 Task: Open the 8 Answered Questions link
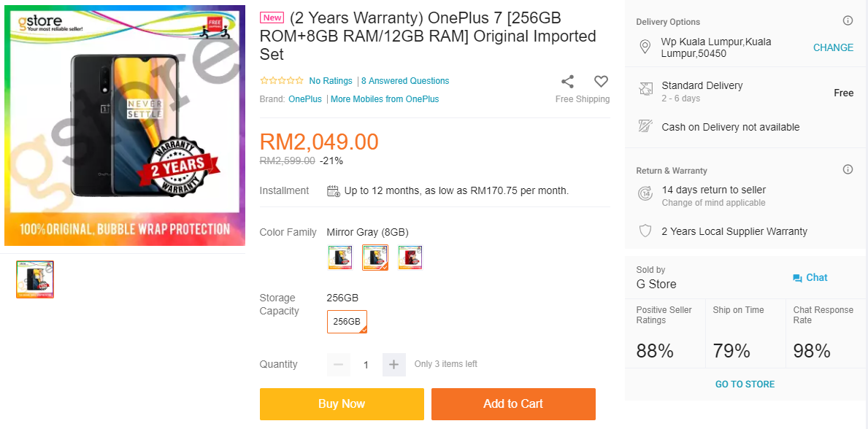[x=405, y=81]
